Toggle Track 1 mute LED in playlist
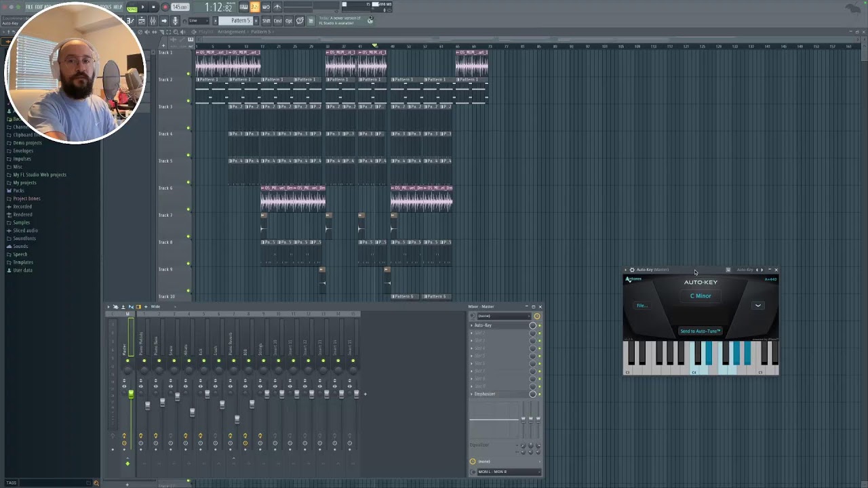The image size is (868, 488). click(189, 73)
